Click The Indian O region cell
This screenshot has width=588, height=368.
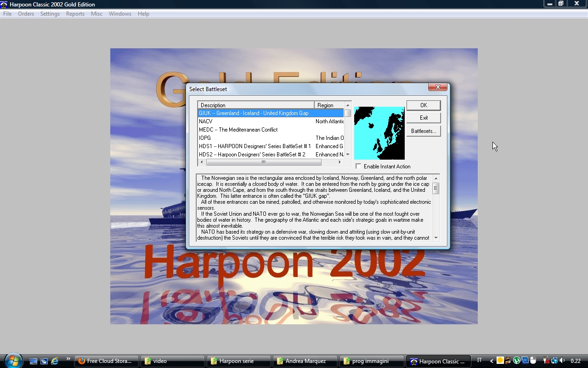[329, 138]
